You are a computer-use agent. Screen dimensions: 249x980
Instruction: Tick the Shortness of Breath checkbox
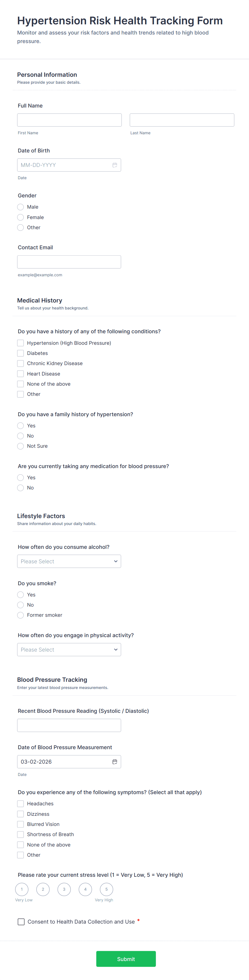coord(21,834)
